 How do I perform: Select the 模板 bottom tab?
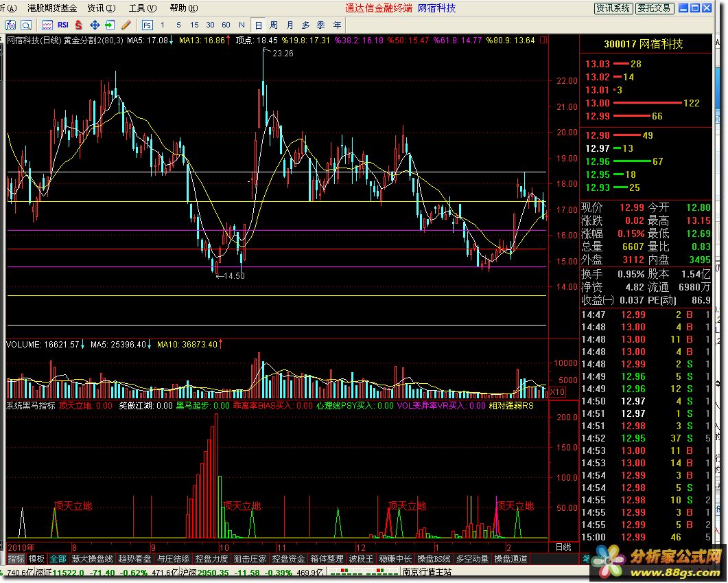click(x=36, y=559)
